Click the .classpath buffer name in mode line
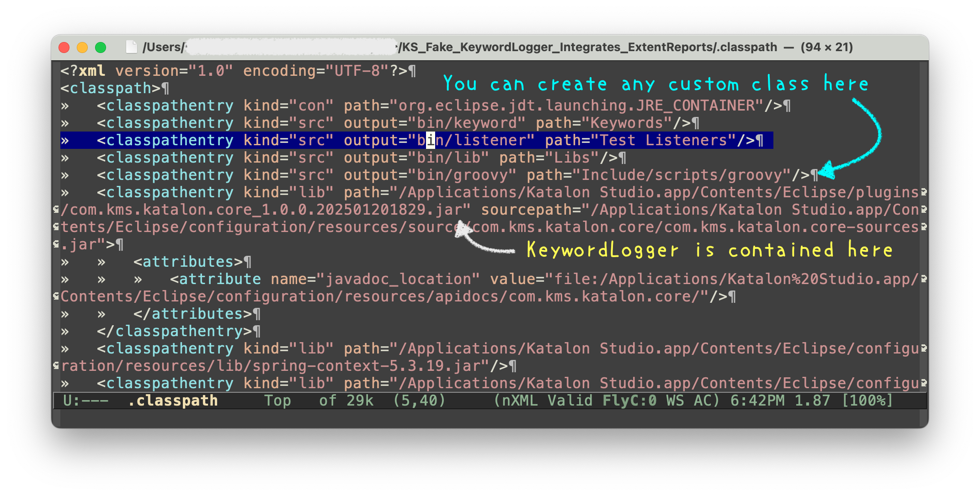The image size is (980, 496). click(x=173, y=401)
